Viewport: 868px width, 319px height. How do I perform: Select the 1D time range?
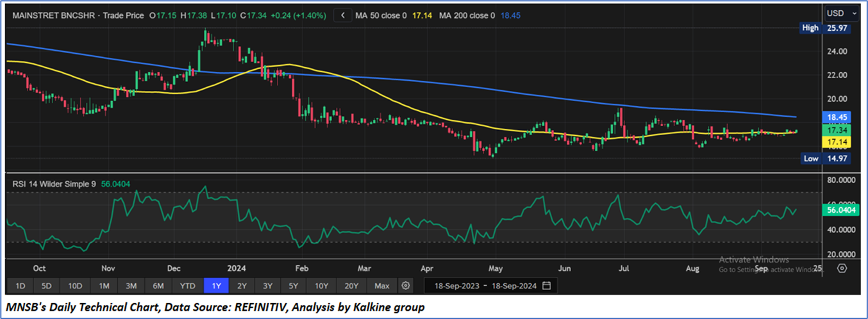21,285
